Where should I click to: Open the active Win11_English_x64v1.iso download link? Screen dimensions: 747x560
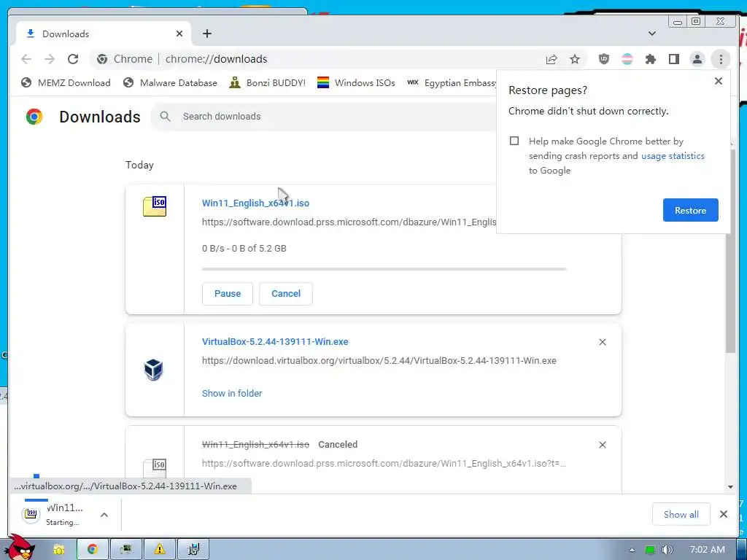pos(255,203)
